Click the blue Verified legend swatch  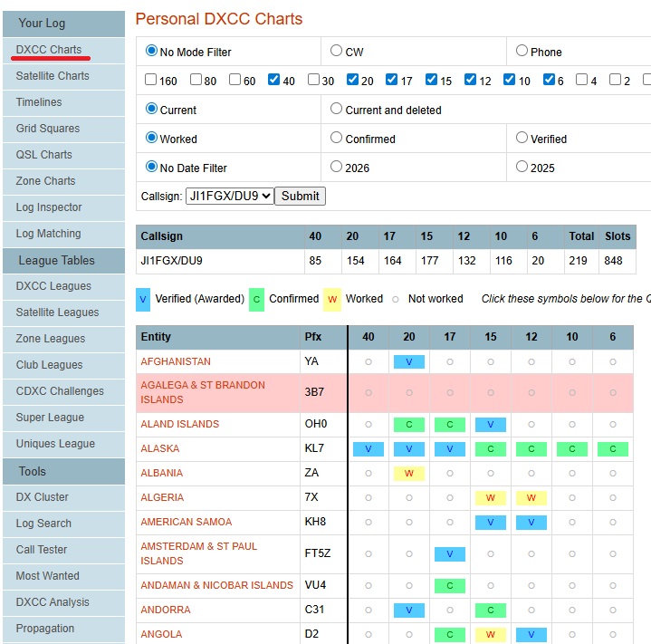[x=143, y=299]
